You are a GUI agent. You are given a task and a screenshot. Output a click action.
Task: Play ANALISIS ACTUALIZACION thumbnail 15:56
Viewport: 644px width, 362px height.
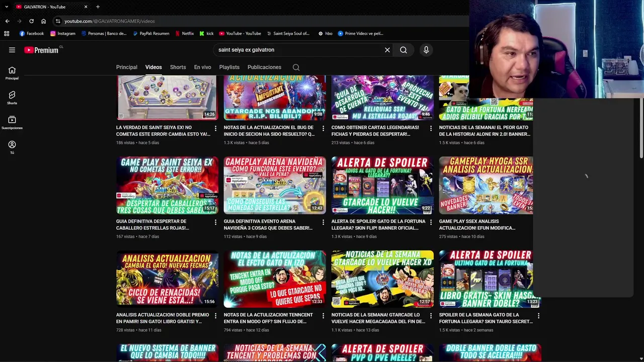[167, 279]
